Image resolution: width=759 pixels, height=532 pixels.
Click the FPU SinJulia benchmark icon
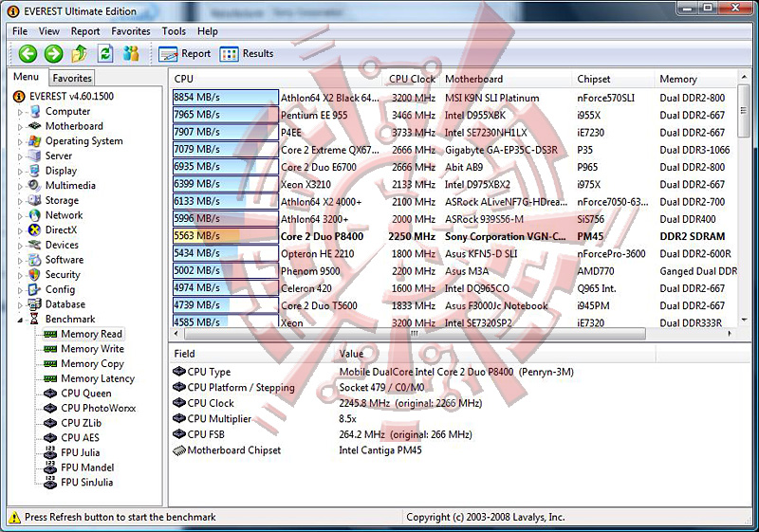pos(50,482)
